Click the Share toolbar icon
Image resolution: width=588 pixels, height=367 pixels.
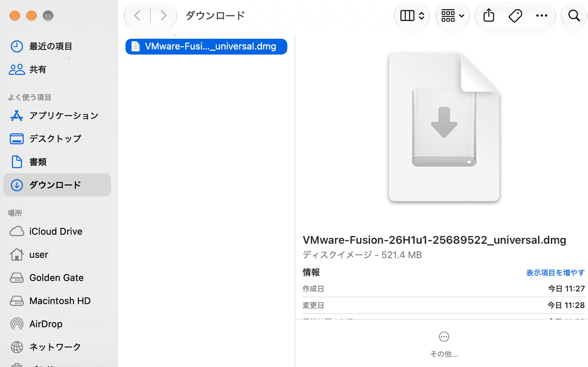489,16
